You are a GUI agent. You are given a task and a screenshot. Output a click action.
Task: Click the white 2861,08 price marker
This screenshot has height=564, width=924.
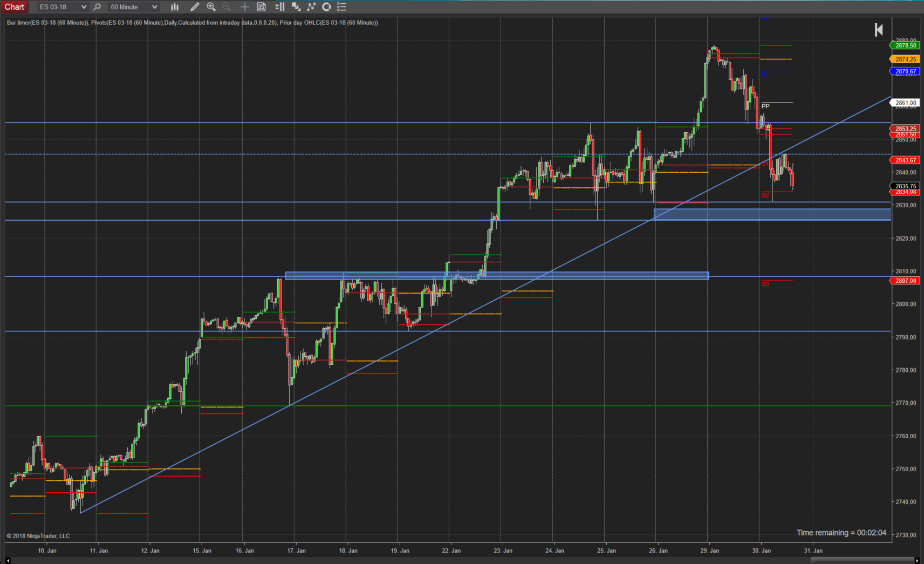point(905,103)
